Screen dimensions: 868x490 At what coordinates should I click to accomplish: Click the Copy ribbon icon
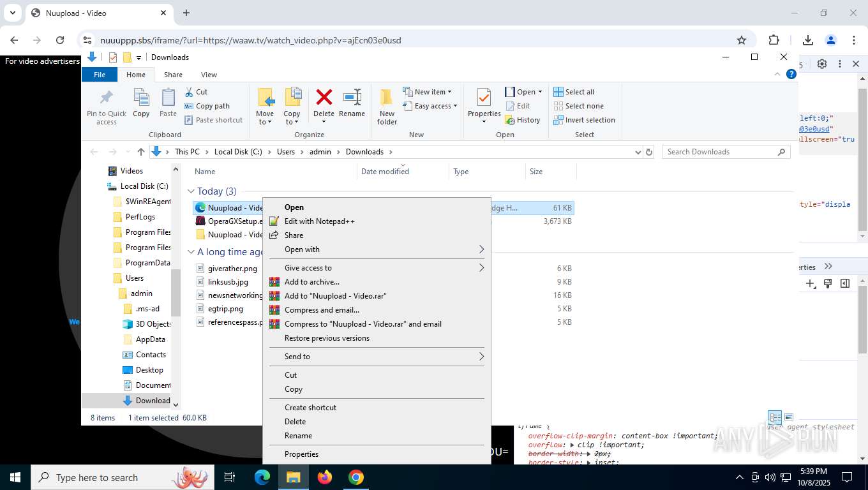[x=141, y=103]
